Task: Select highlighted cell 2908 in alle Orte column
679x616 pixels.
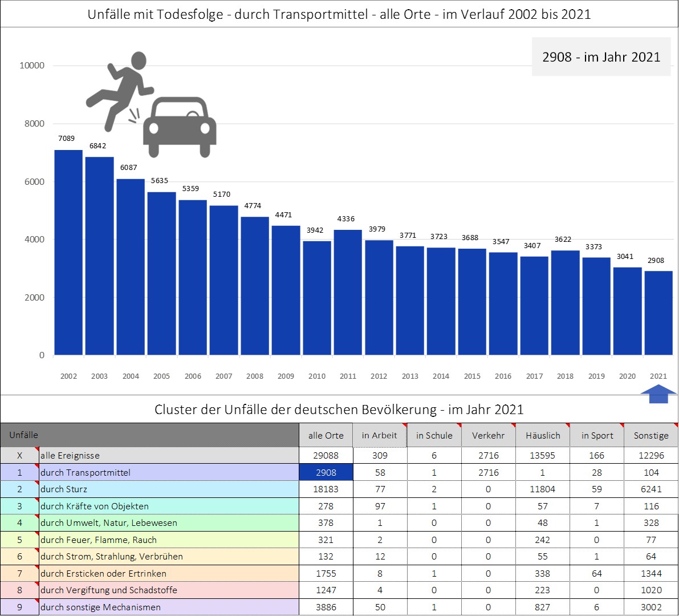Action: [326, 472]
